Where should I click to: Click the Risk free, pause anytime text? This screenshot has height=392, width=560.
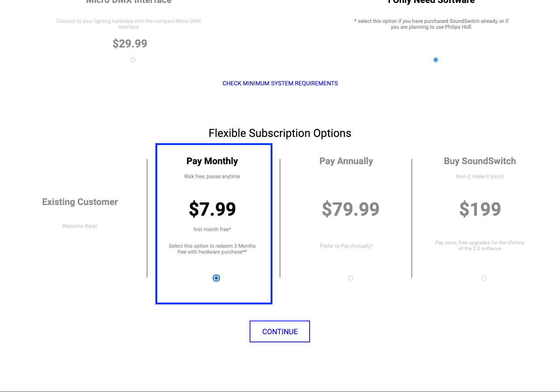212,176
